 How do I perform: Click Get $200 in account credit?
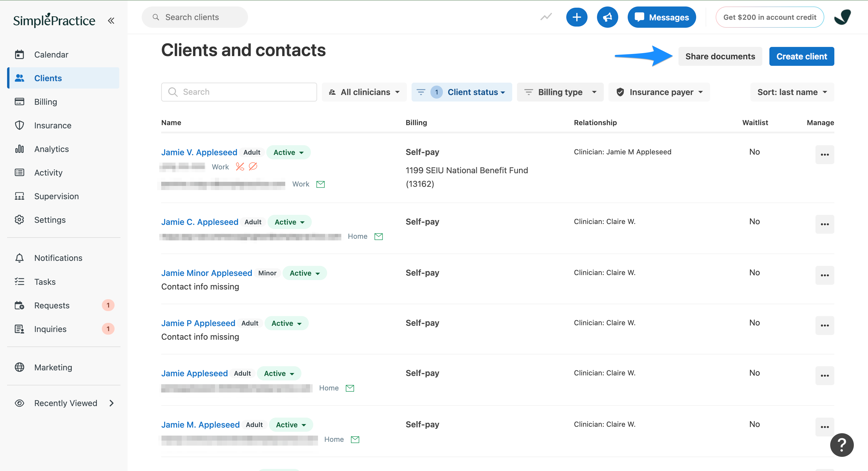770,17
